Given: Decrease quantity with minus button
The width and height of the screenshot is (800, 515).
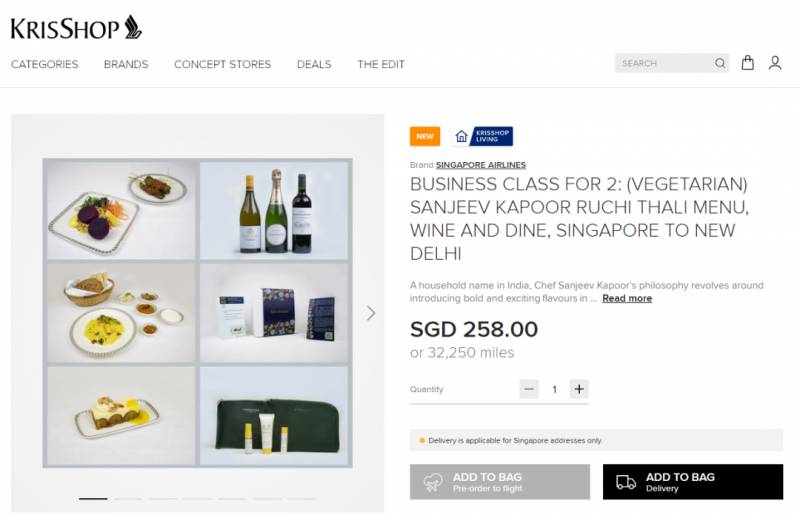Looking at the screenshot, I should 528,389.
